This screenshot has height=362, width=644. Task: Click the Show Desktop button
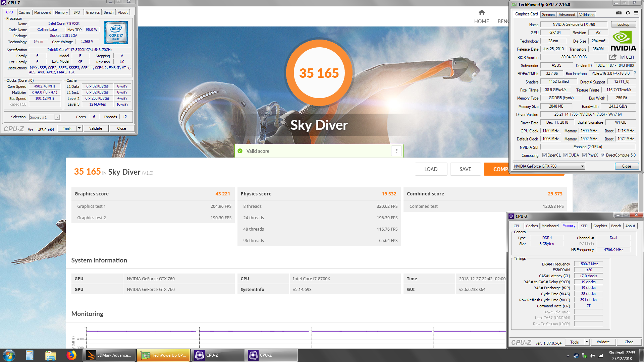(x=641, y=355)
